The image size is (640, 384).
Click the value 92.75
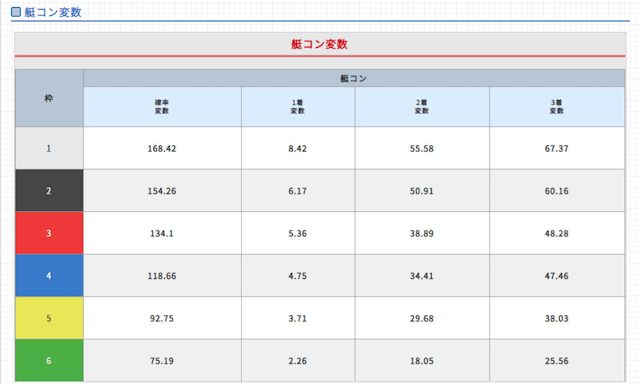[162, 318]
